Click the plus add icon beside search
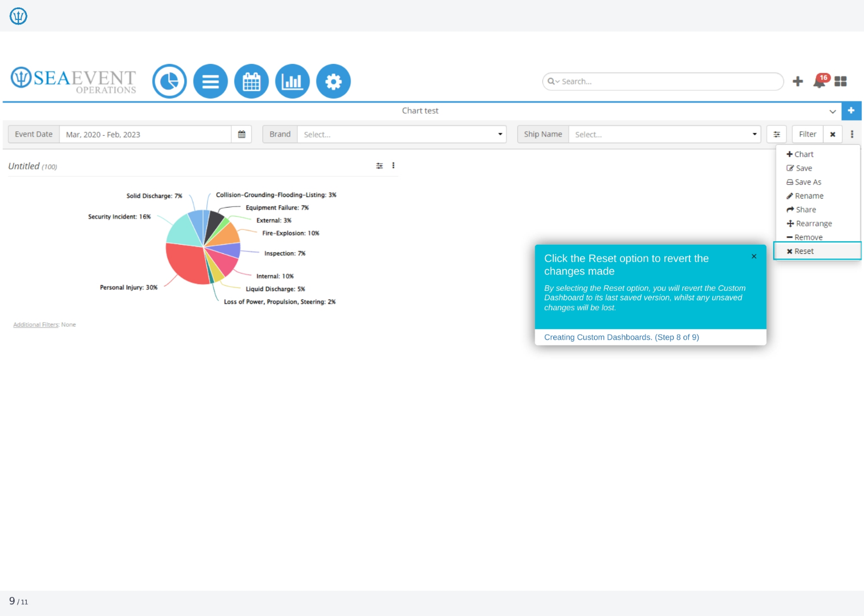The width and height of the screenshot is (864, 616). click(x=798, y=82)
